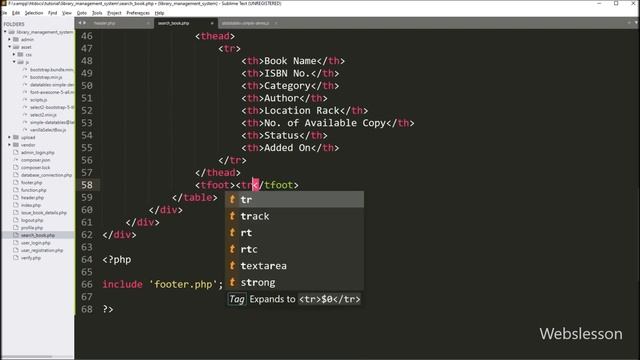Click the 'Book Name' header text on line 48

pyautogui.click(x=290, y=61)
